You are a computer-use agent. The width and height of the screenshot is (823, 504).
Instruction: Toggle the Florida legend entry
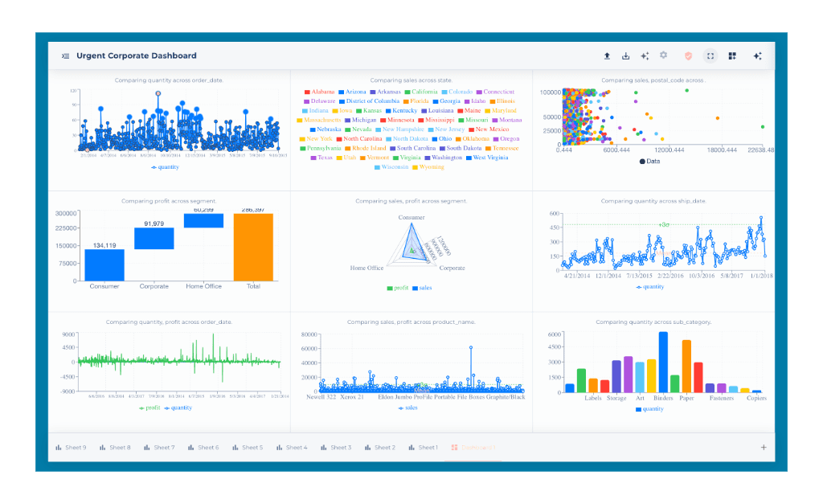click(x=416, y=101)
